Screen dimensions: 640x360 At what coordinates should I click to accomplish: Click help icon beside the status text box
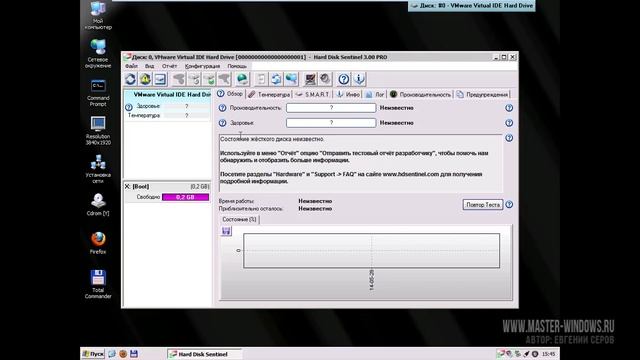tap(509, 138)
